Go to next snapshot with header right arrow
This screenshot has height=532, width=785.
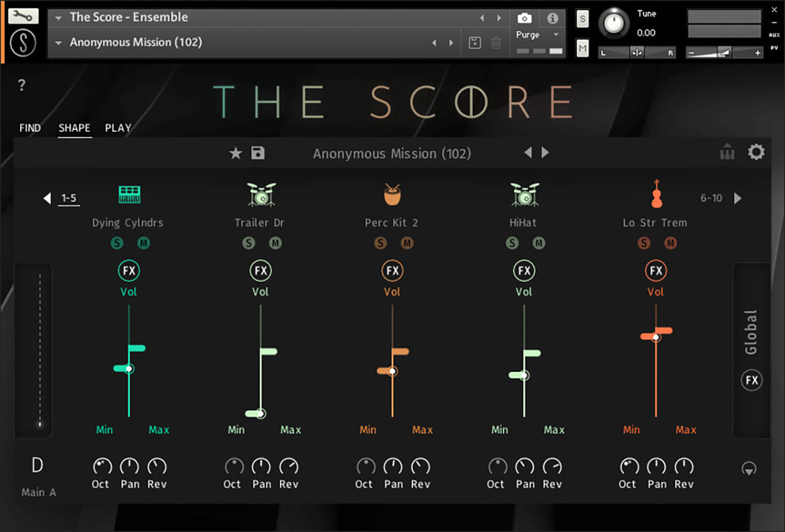click(x=451, y=43)
